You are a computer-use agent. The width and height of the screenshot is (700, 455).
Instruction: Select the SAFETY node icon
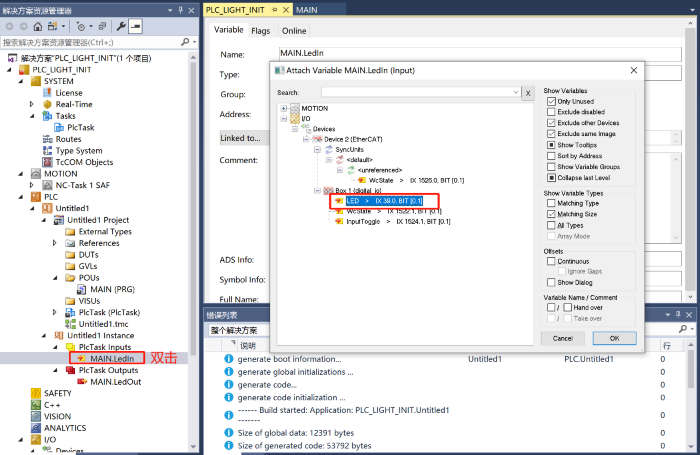point(35,393)
